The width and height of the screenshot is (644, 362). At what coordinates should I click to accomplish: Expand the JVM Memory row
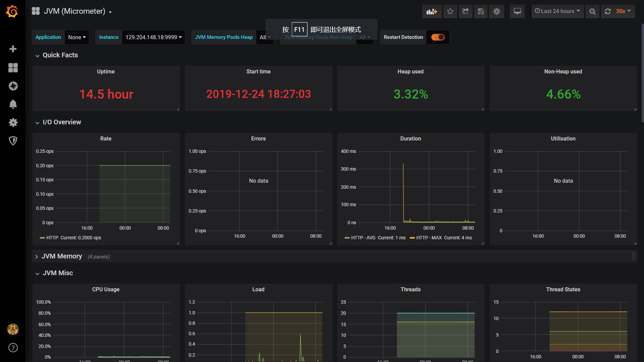pyautogui.click(x=61, y=256)
